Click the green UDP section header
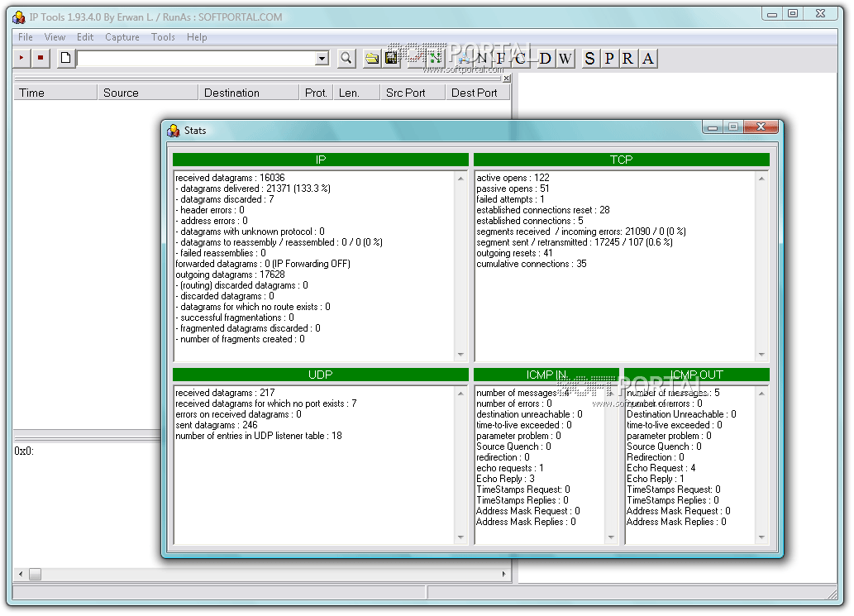The width and height of the screenshot is (854, 616). click(320, 375)
